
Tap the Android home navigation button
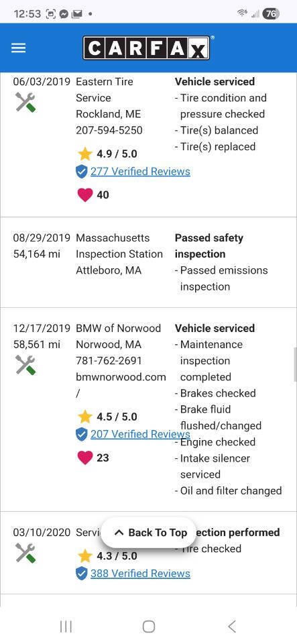pos(149,627)
